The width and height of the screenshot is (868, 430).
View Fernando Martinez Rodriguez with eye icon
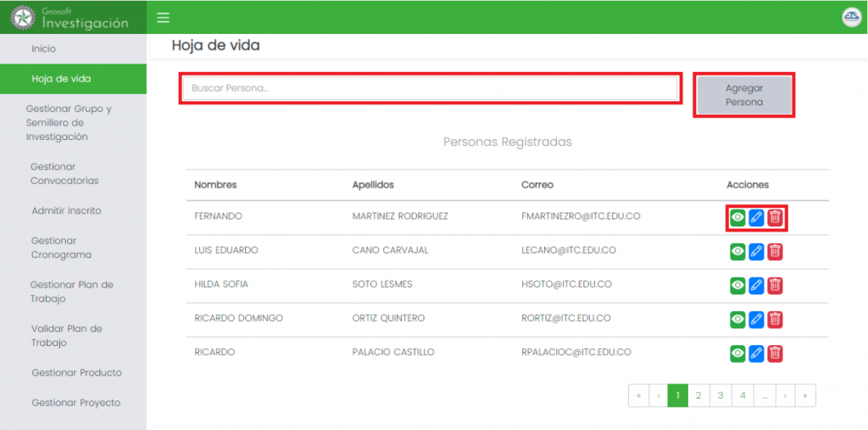pos(737,218)
